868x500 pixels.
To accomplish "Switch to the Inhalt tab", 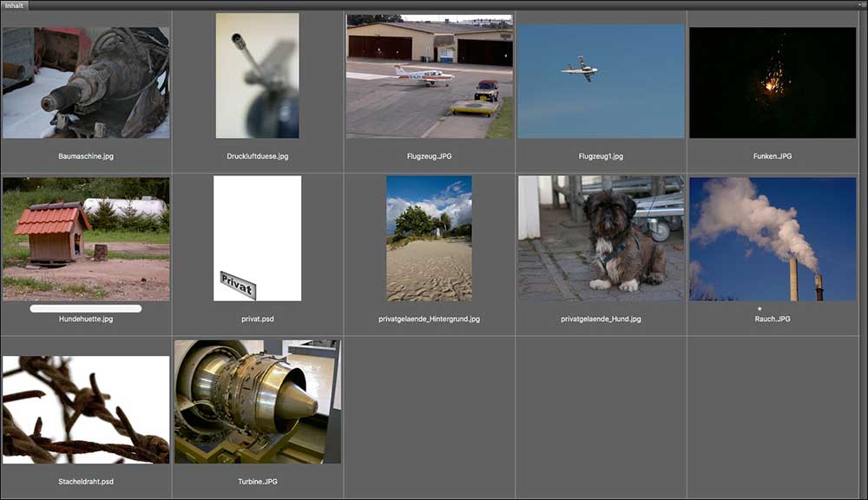I will (x=15, y=5).
